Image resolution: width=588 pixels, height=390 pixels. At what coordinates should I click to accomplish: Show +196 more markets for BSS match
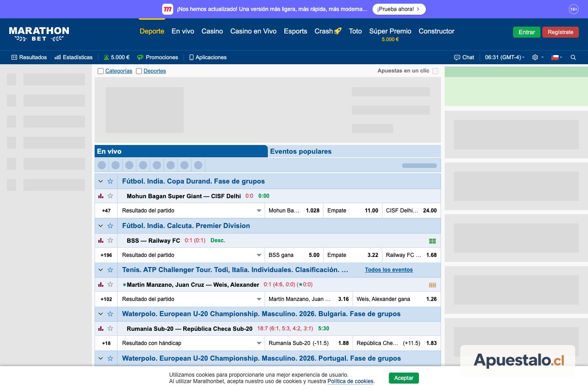coord(106,255)
